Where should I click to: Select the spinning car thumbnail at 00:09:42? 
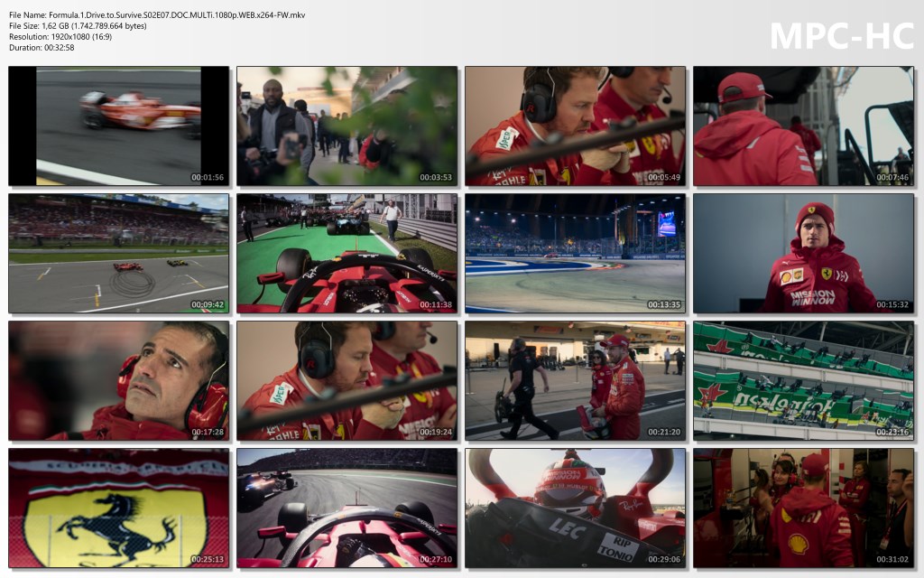point(118,253)
